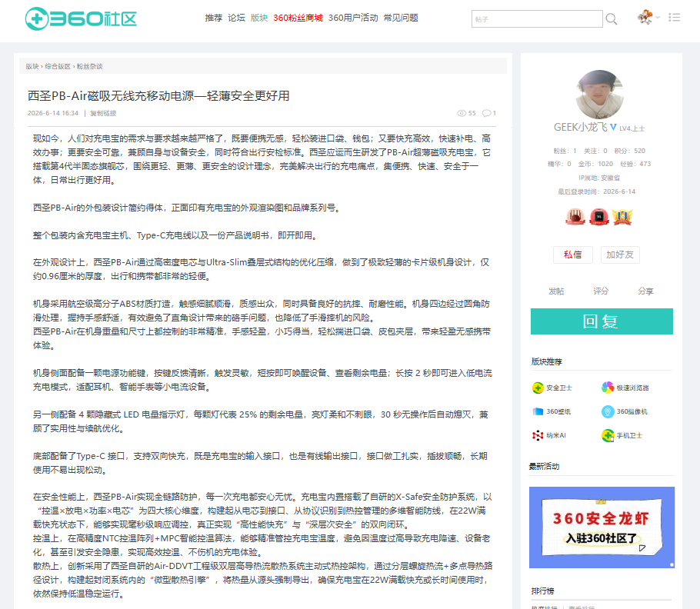Open the 360壁纸 board icon

538,411
